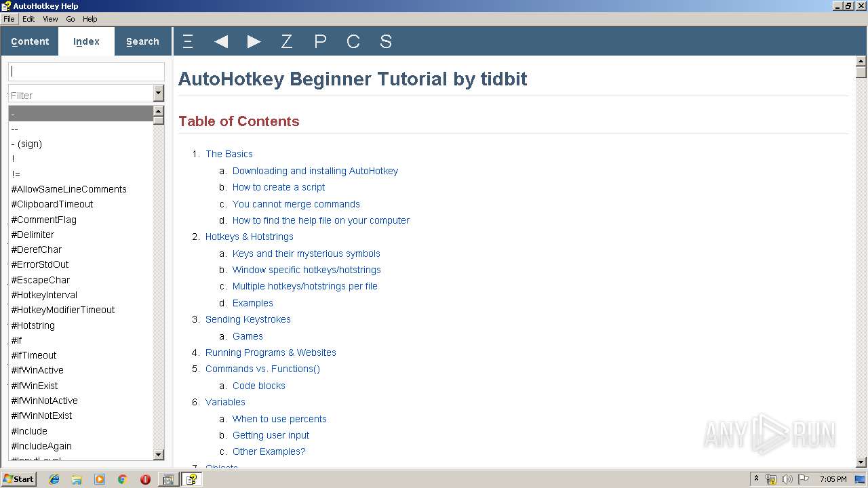Click the index list scroll up arrow
The height and width of the screenshot is (488, 868).
point(159,111)
